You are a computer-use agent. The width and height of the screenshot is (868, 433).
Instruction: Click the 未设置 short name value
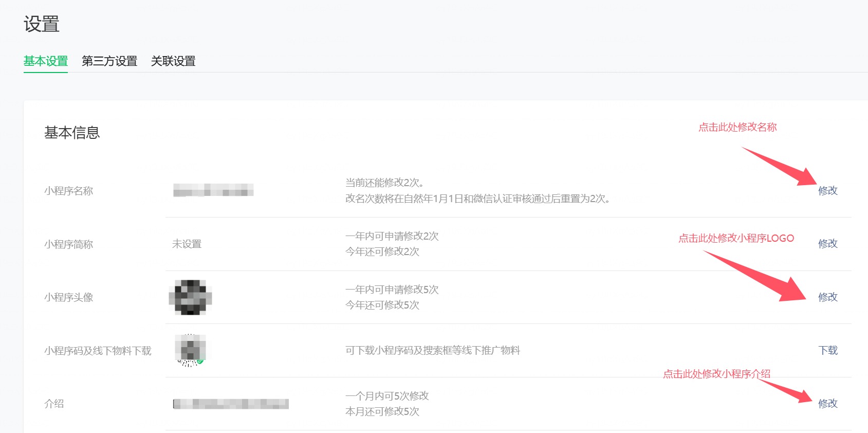point(187,244)
